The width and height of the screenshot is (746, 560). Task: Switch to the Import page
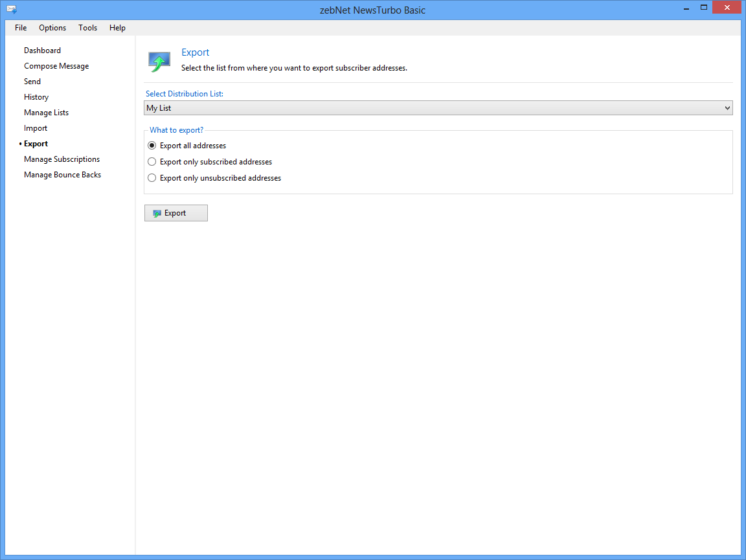[36, 128]
